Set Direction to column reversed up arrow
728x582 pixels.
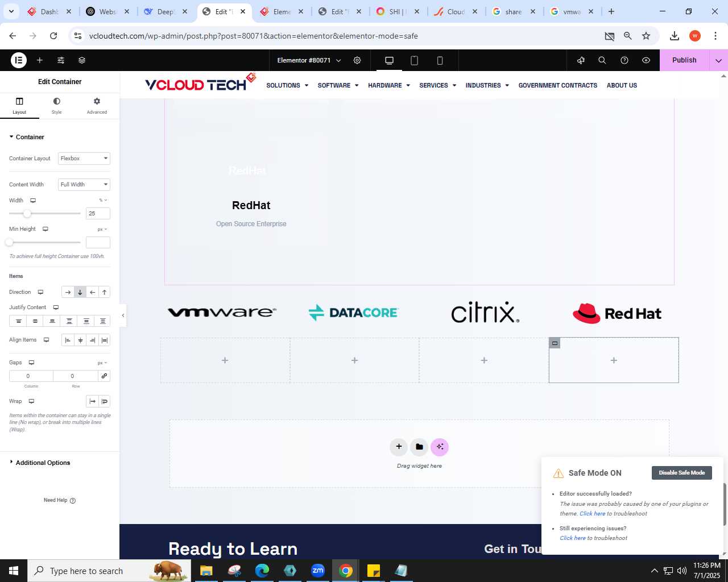104,292
